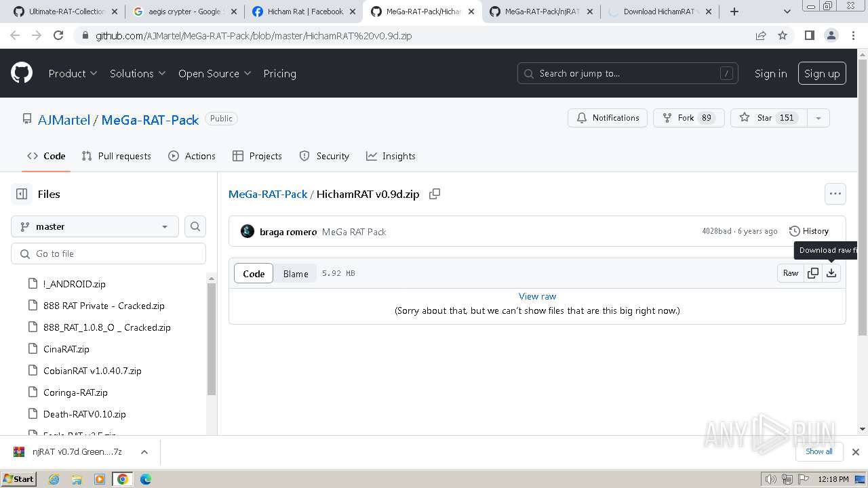Switch to Hicham Rat Facebook tab
This screenshot has height=488, width=868.
point(302,12)
